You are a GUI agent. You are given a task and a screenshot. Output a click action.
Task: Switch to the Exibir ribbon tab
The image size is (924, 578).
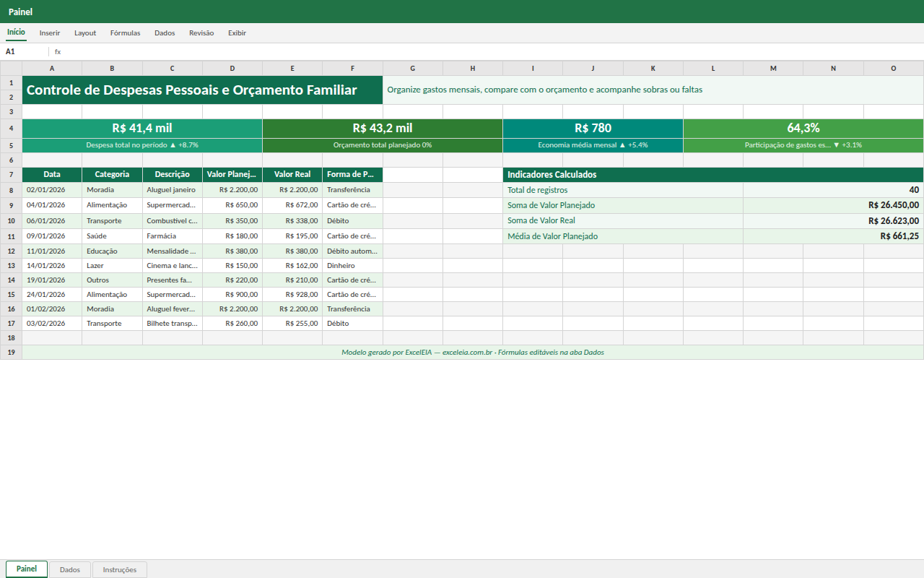237,33
